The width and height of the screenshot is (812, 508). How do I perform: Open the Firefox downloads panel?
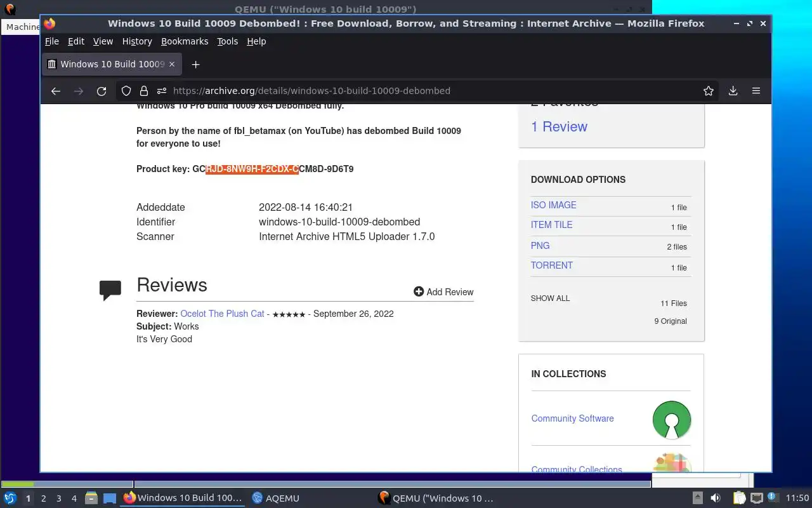tap(733, 91)
